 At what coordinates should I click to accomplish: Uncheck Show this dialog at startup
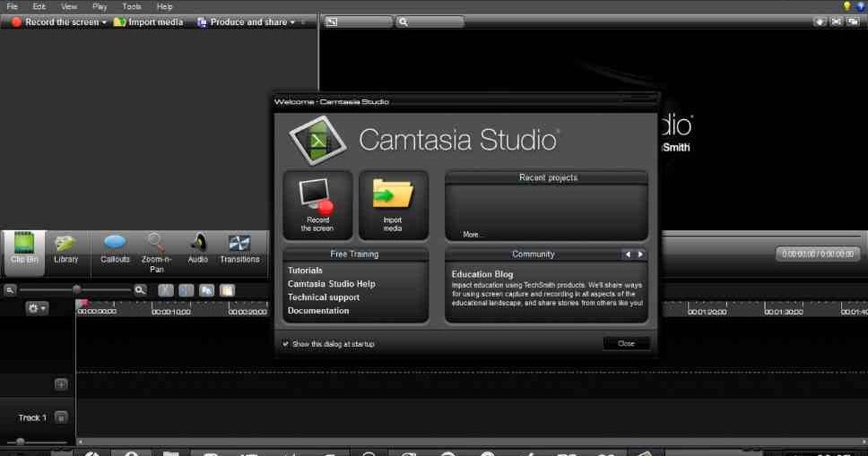(x=285, y=344)
